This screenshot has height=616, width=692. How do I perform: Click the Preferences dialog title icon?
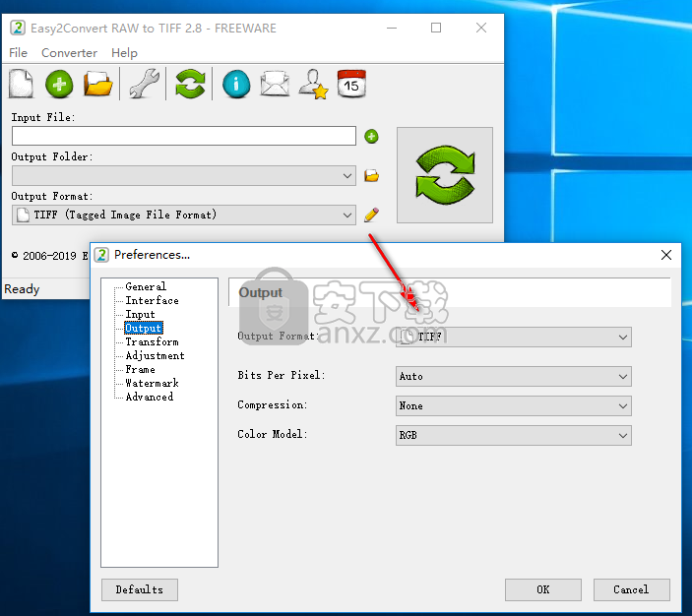101,255
